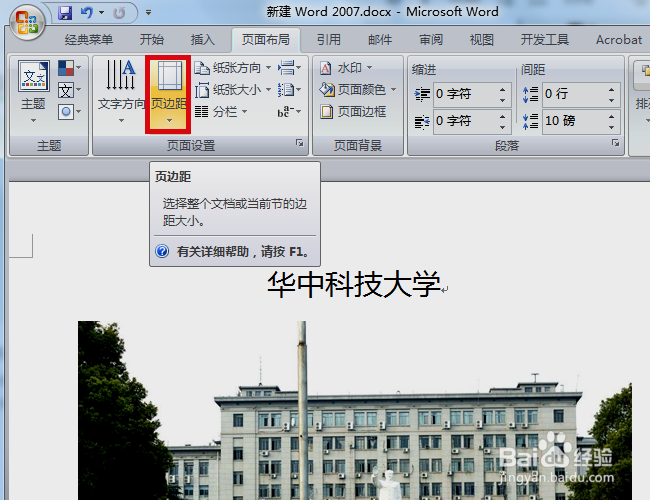650x500 pixels.
Task: Click the 文字方向 text direction button
Action: coord(121,92)
